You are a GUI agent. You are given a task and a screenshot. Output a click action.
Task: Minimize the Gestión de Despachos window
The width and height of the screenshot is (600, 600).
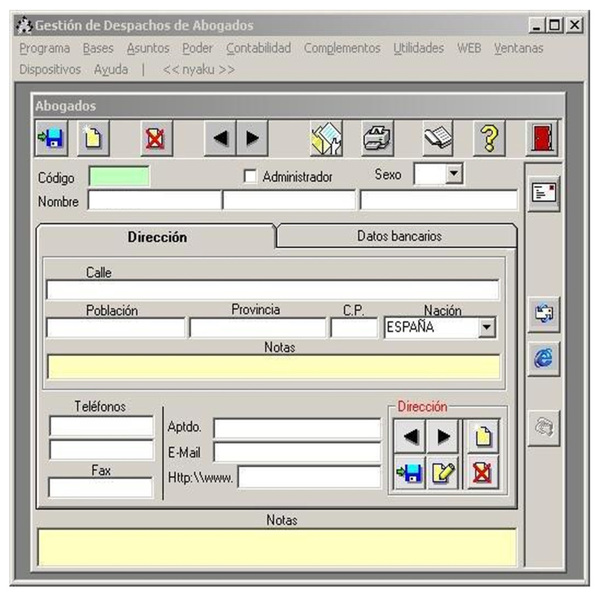tap(537, 25)
